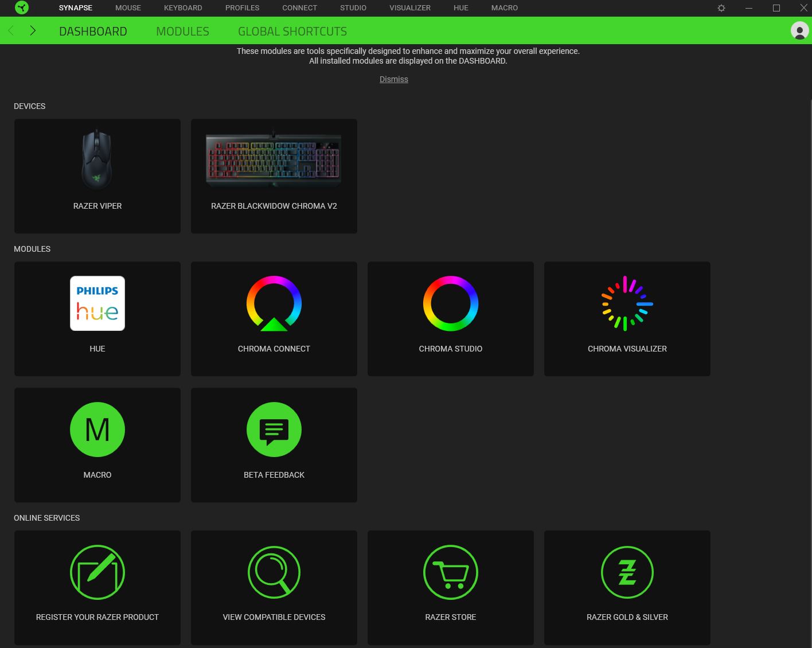Open the Macro M icon
Image resolution: width=812 pixels, height=648 pixels.
(x=97, y=430)
